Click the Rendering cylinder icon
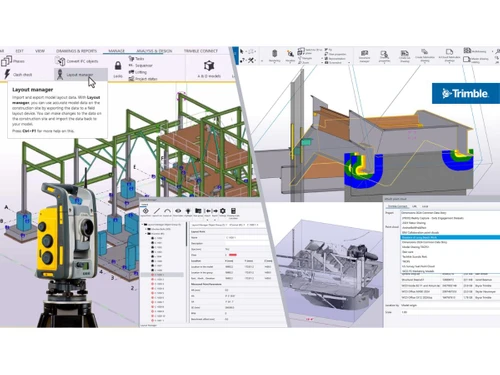The height and width of the screenshot is (375, 500). pos(274,54)
